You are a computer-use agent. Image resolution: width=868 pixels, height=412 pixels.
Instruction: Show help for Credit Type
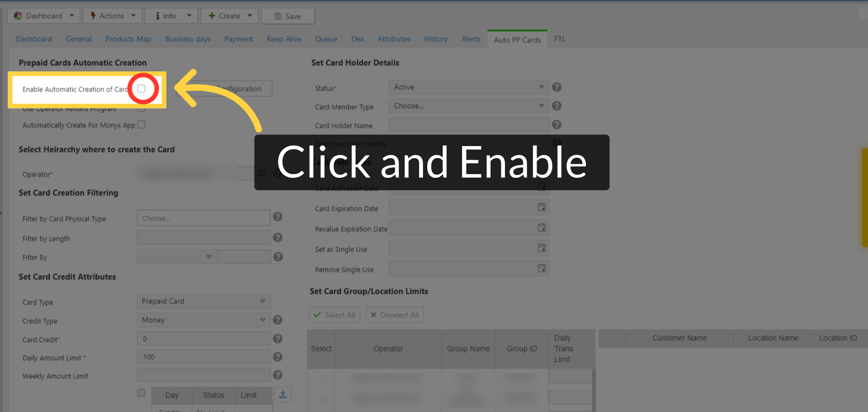click(x=278, y=320)
